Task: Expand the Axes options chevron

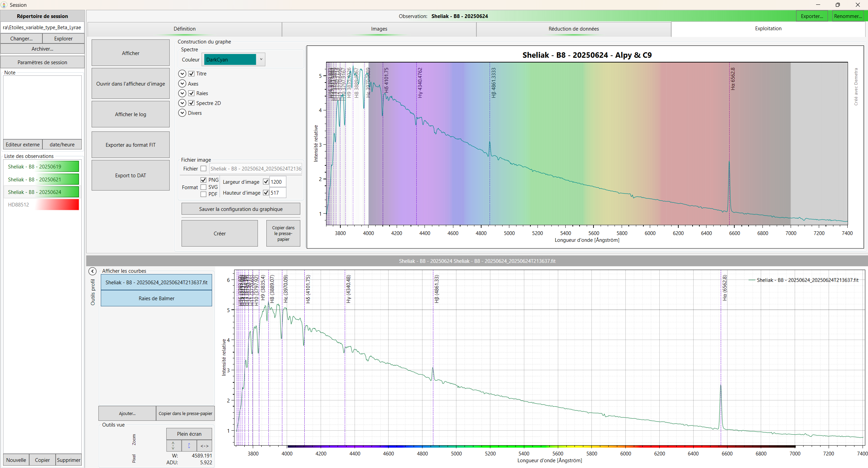Action: (x=182, y=84)
